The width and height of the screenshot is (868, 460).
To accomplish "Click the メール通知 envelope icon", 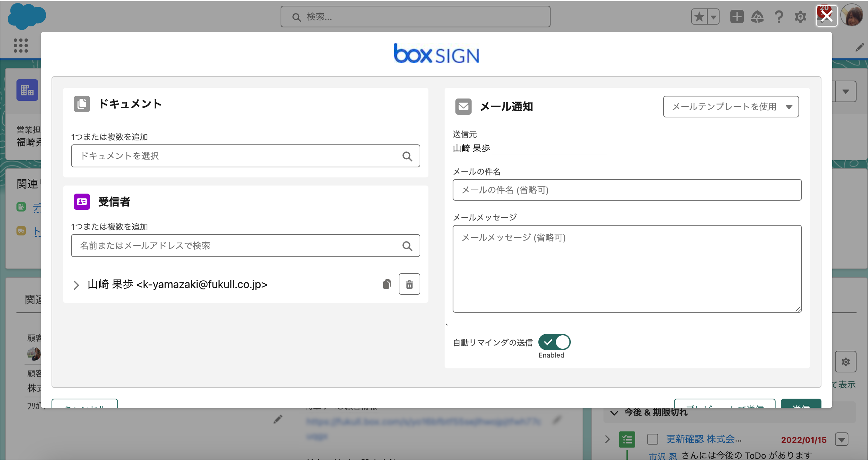I will [x=463, y=107].
